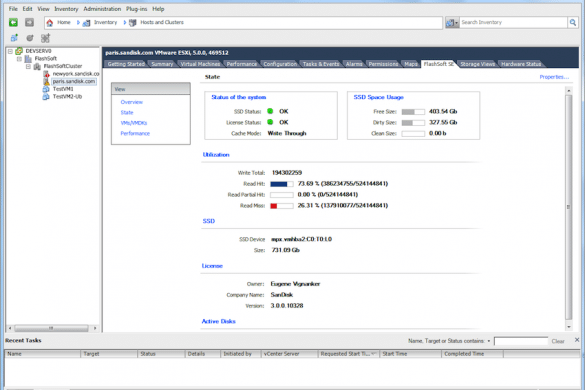Open the Edit menu
This screenshot has height=390, width=585.
pos(27,9)
